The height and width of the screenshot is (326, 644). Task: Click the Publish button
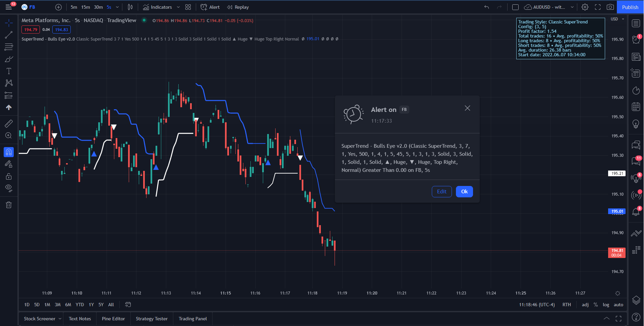(630, 7)
